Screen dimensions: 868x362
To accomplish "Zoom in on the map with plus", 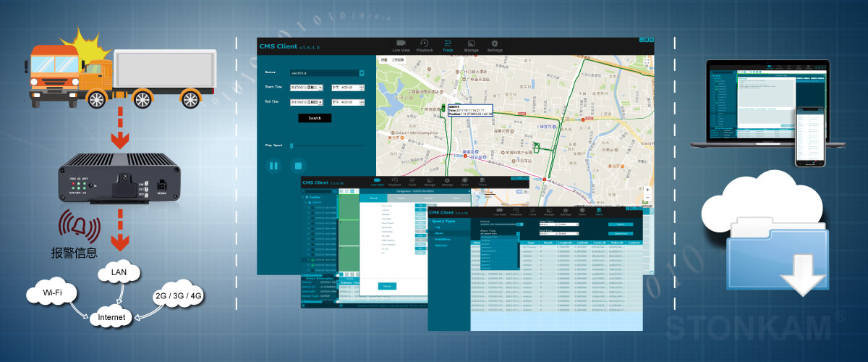I will point(647,190).
